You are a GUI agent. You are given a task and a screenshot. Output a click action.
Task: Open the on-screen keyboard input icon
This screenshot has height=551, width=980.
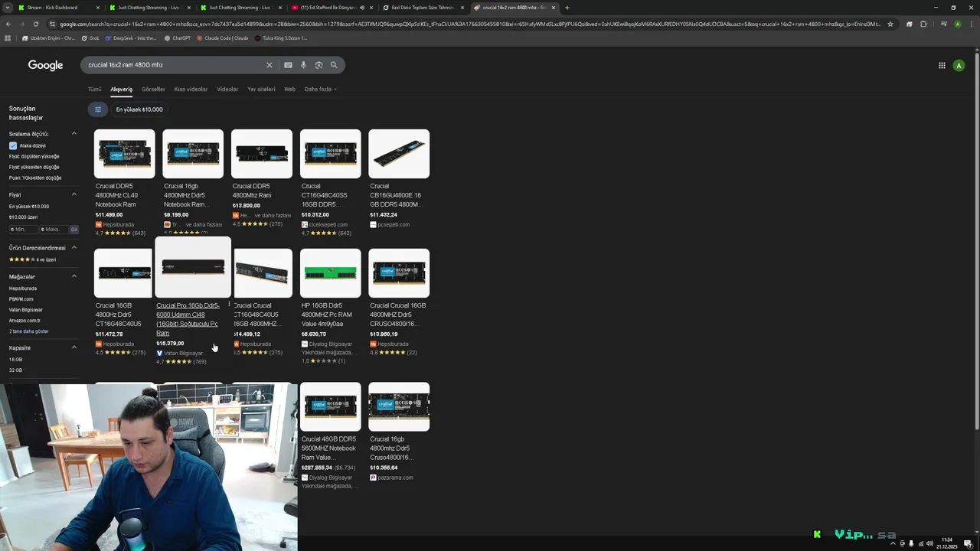tap(288, 65)
